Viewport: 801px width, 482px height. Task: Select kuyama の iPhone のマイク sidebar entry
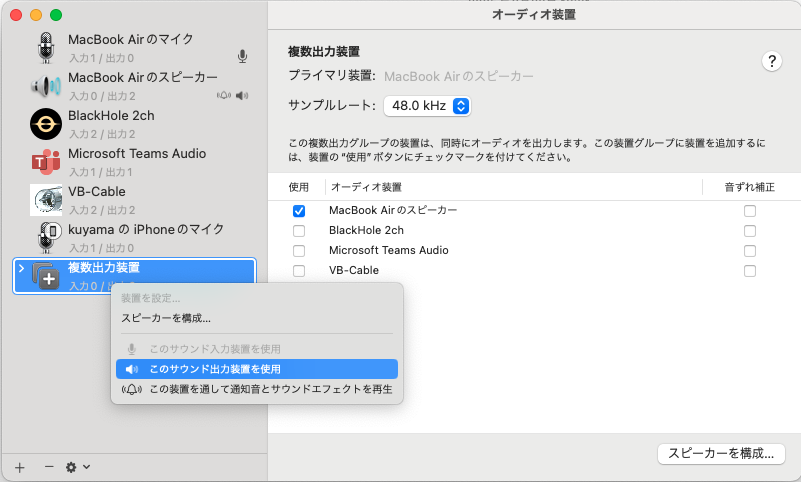[x=146, y=229]
